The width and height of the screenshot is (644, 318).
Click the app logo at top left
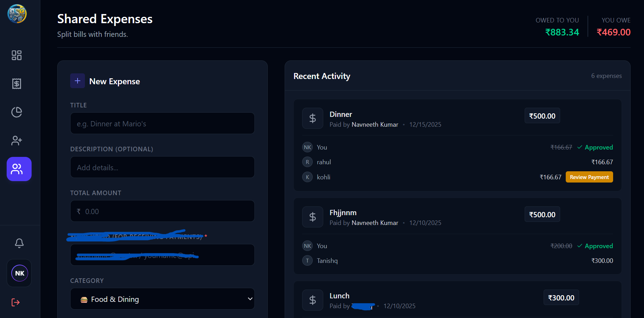[17, 14]
